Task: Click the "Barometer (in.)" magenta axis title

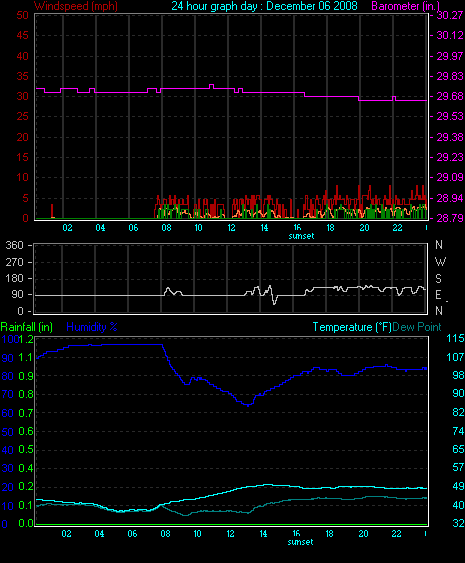Action: [405, 6]
